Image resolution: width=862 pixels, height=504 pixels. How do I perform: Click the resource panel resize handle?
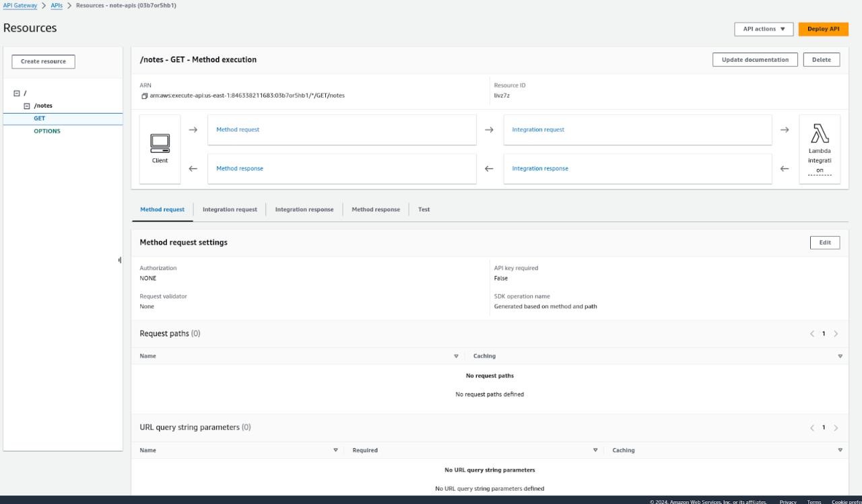[x=120, y=260]
